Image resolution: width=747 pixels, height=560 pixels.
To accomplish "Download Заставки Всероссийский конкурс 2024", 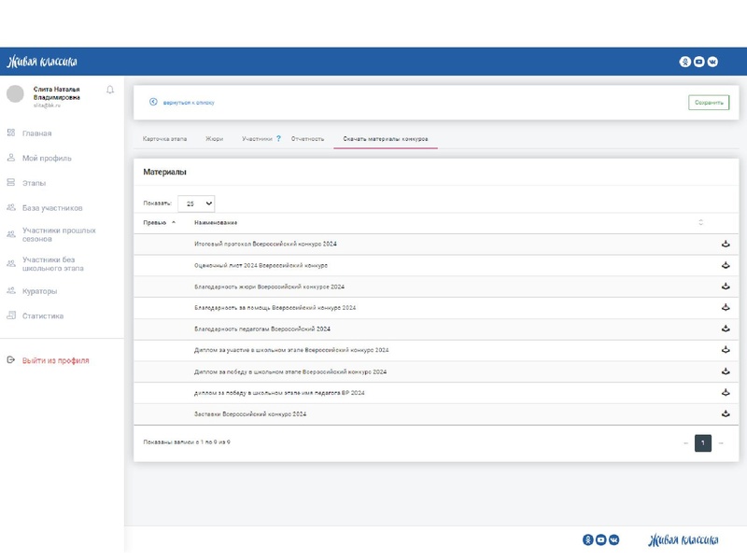I will click(x=726, y=413).
